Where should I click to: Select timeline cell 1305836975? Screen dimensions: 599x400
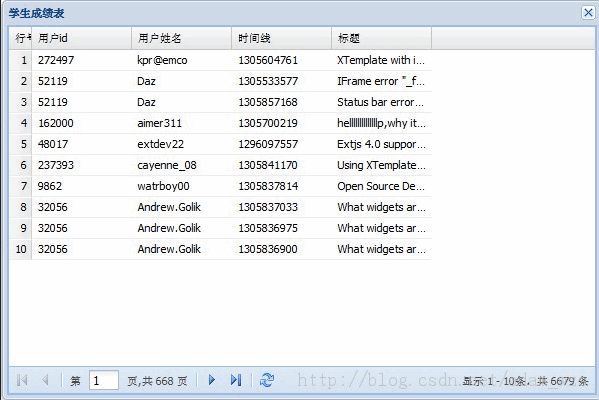tap(282, 228)
